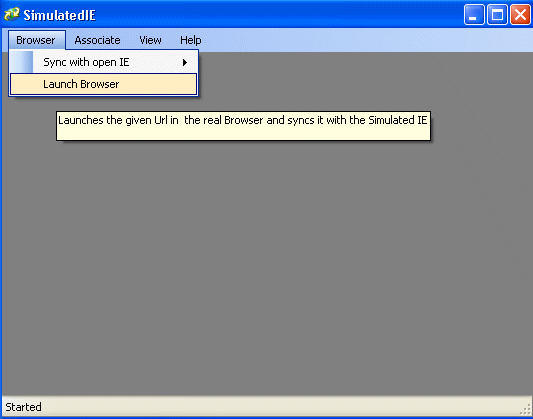Collapse the open Browser menu
The height and width of the screenshot is (419, 533).
coord(37,40)
